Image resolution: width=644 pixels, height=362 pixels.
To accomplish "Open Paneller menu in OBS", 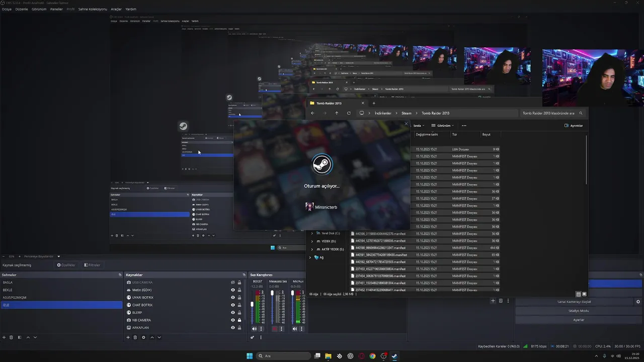I will [56, 9].
